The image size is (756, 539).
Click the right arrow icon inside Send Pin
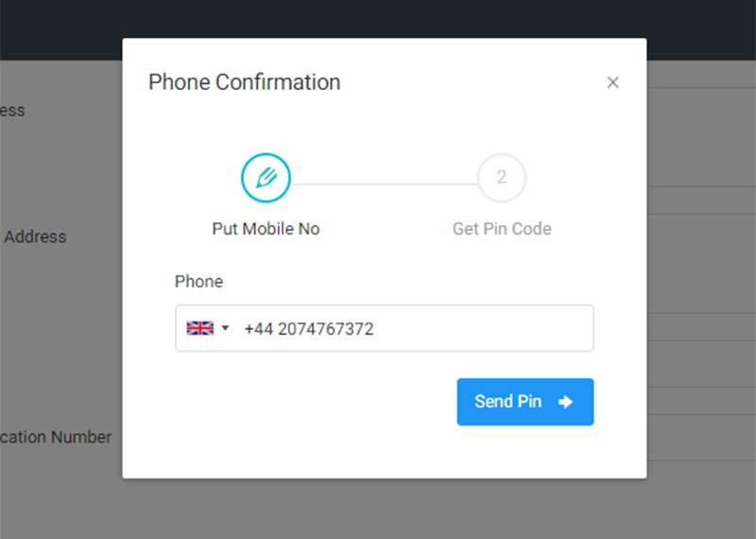pyautogui.click(x=565, y=402)
